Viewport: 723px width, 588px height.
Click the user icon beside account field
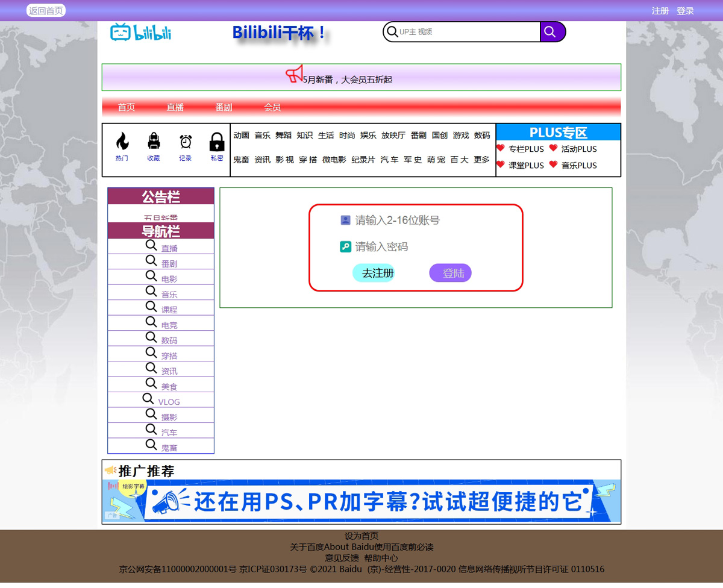tap(345, 220)
